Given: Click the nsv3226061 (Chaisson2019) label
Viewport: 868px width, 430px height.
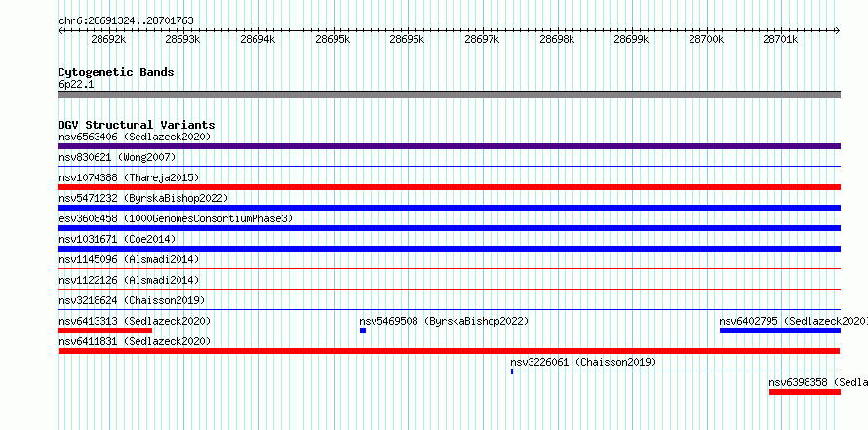Looking at the screenshot, I should (583, 362).
